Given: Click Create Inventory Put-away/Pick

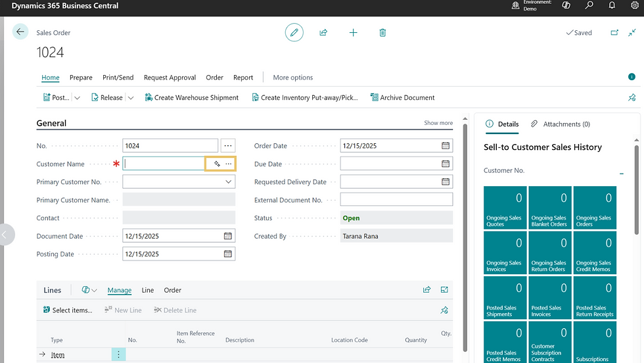Looking at the screenshot, I should pyautogui.click(x=305, y=97).
